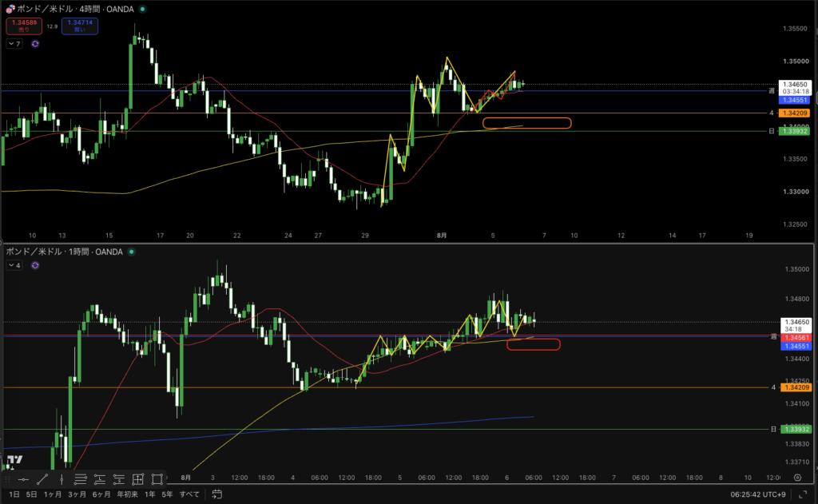Screen dimensions: 818x504
Task: Click the blue buy button 1.34714
Action: [80, 26]
